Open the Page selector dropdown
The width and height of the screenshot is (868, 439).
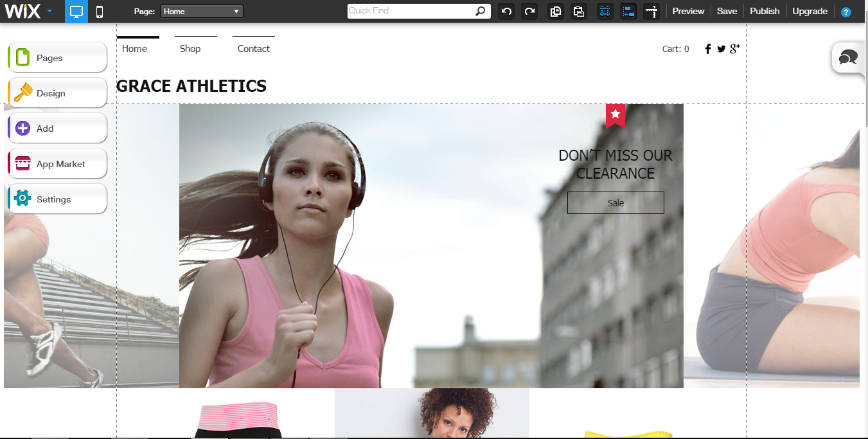coord(202,12)
